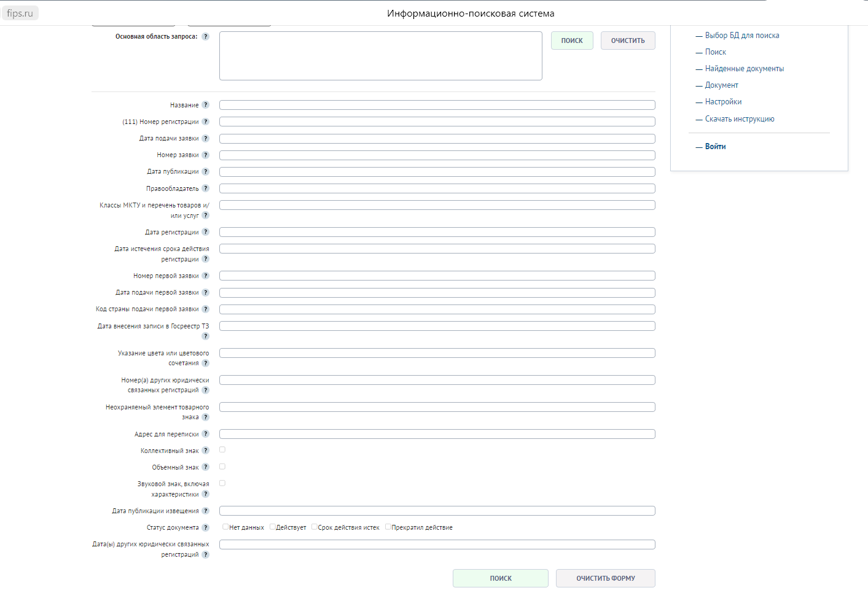Image resolution: width=868 pixels, height=593 pixels.
Task: Focus the (111) Номер регистрации input field
Action: (437, 122)
